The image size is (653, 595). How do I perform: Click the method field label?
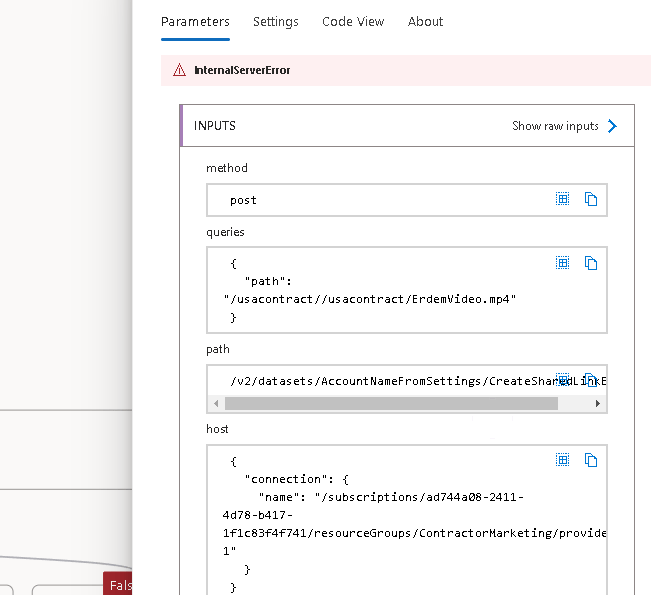[x=227, y=168]
